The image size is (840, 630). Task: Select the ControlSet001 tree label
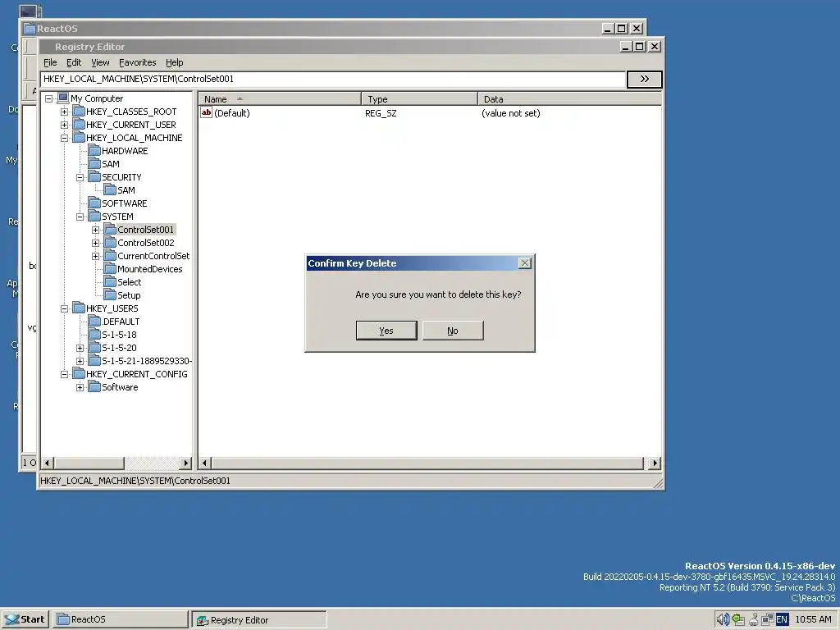point(146,230)
